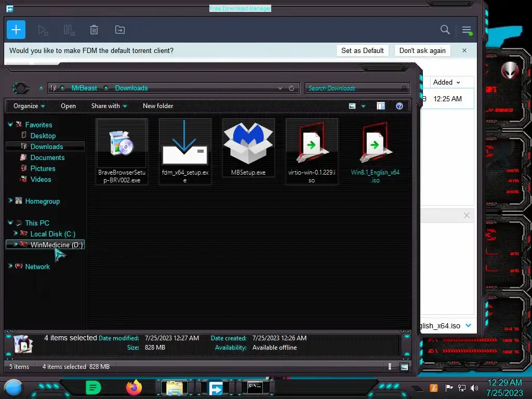Click the FDM delete trash icon
532x399 pixels.
tap(94, 30)
